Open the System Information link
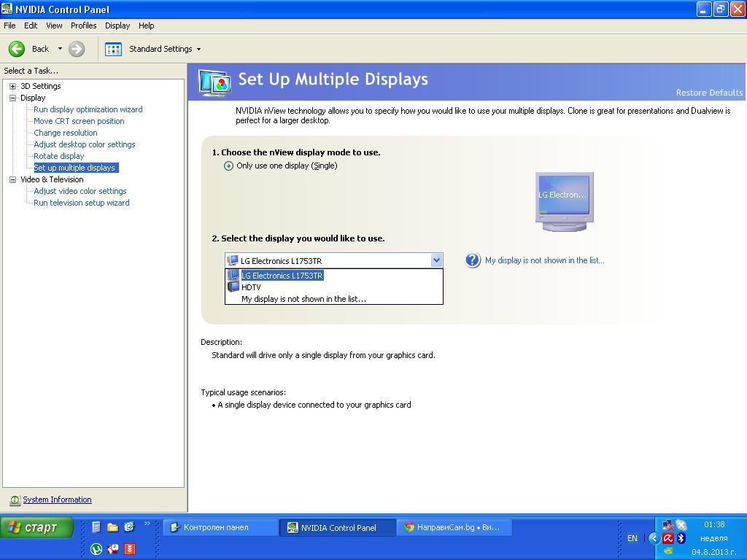 pyautogui.click(x=57, y=499)
